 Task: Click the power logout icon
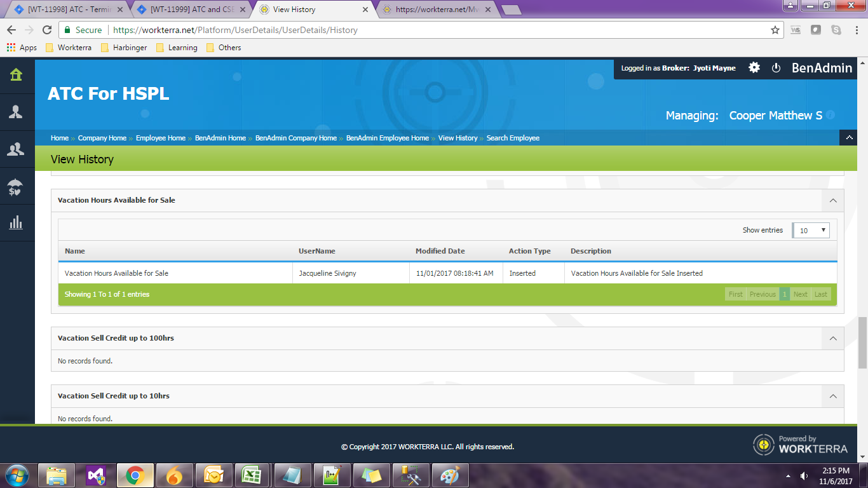tap(776, 68)
